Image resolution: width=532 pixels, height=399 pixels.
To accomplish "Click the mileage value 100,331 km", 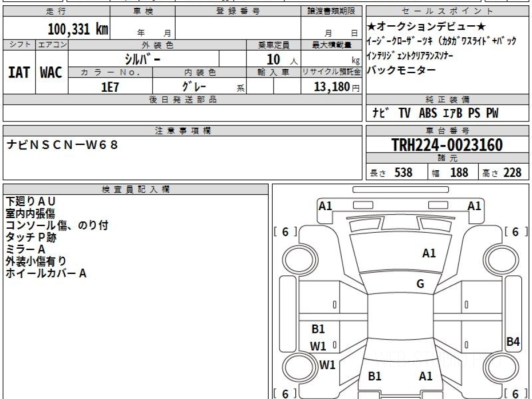I will (78, 29).
